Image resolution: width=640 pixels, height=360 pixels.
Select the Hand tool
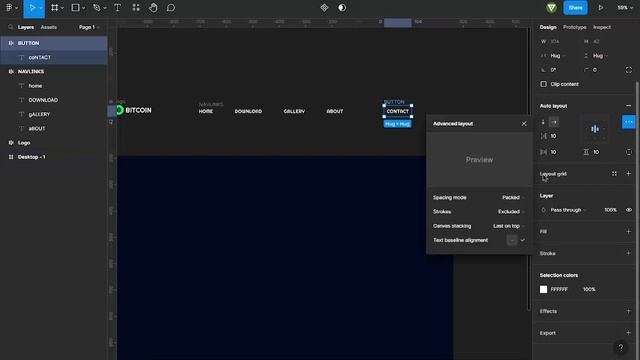(153, 8)
